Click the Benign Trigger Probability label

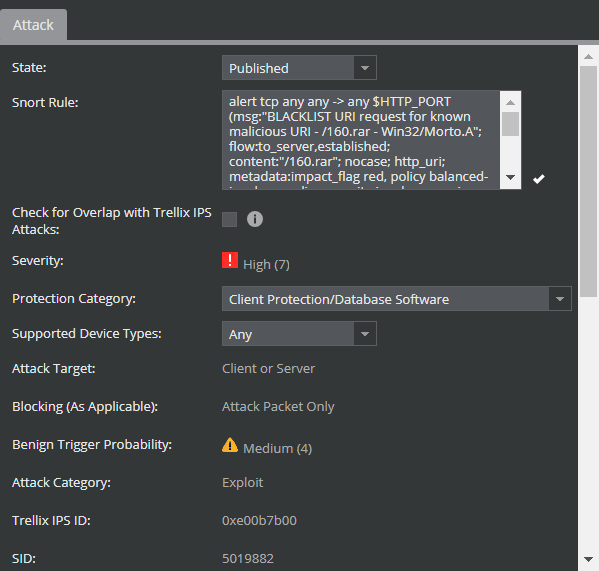pyautogui.click(x=92, y=445)
